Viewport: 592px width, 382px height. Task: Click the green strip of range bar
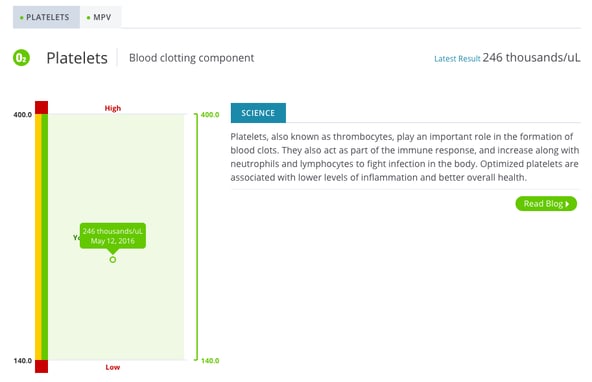[x=45, y=237]
